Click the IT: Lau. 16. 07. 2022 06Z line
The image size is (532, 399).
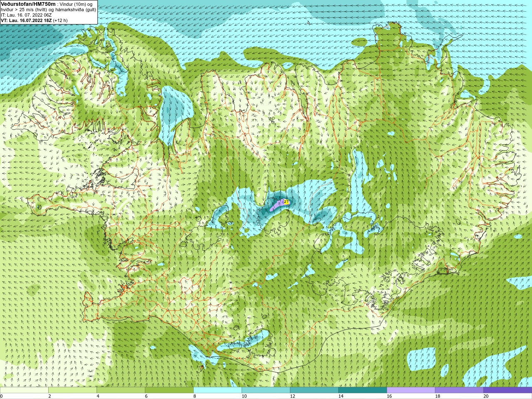pyautogui.click(x=26, y=15)
